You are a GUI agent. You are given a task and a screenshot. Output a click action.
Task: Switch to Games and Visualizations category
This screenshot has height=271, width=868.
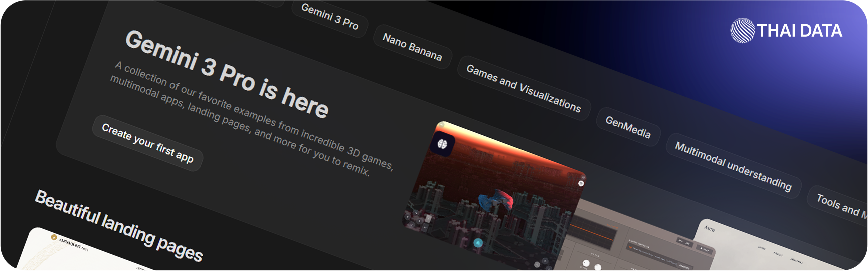[x=524, y=88]
